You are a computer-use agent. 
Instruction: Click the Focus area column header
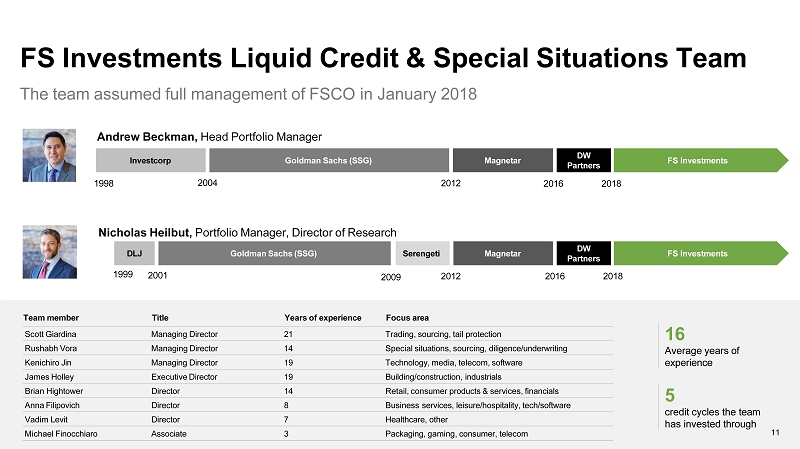(x=407, y=318)
